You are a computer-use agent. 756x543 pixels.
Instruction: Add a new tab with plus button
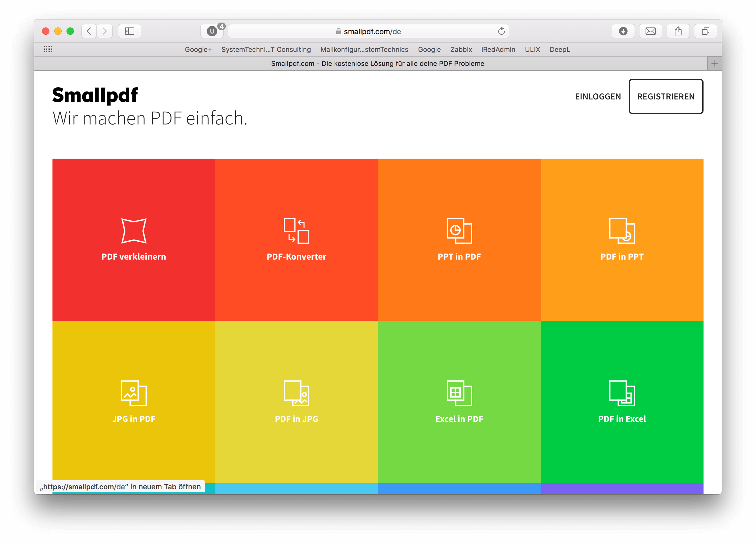(x=714, y=64)
